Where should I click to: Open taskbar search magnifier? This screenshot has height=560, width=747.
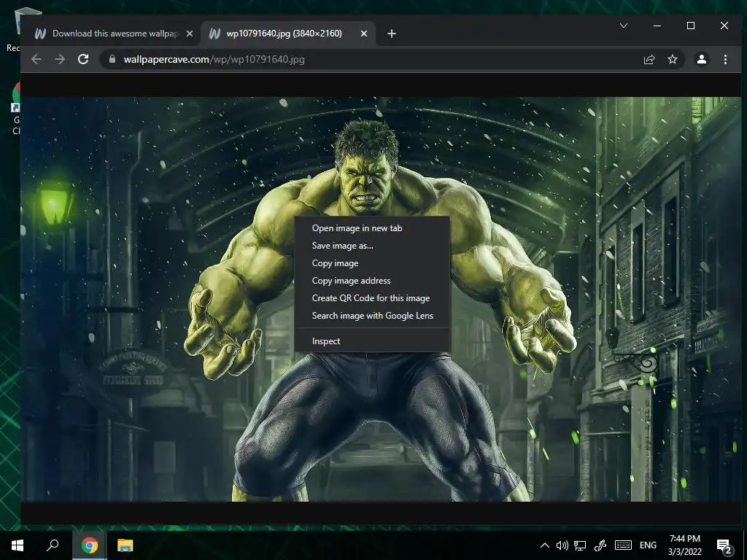pos(53,545)
